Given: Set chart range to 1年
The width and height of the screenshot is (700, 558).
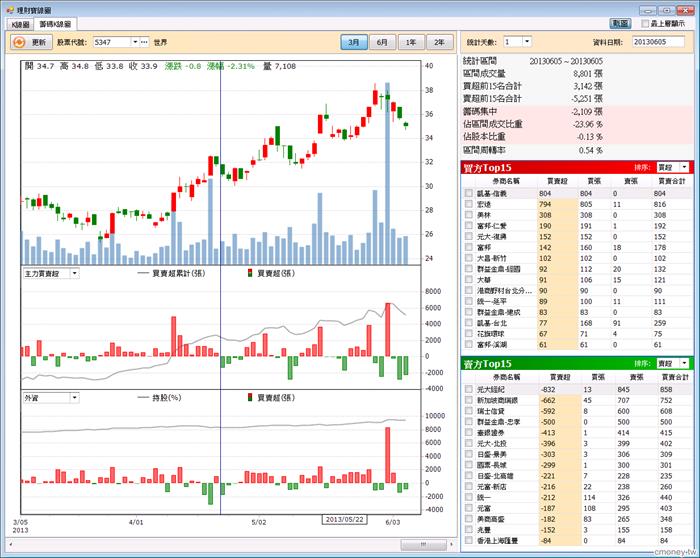Looking at the screenshot, I should (411, 42).
